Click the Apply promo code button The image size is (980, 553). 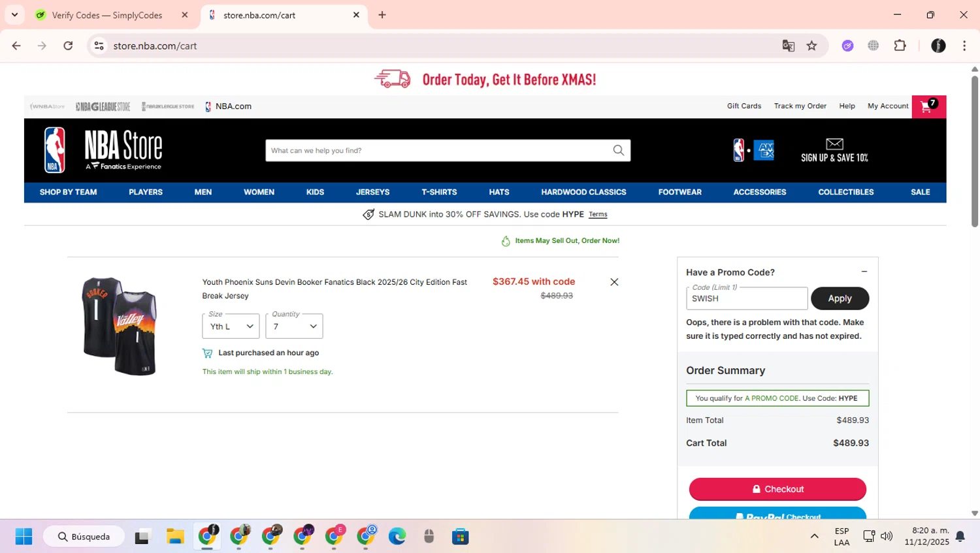click(x=840, y=298)
